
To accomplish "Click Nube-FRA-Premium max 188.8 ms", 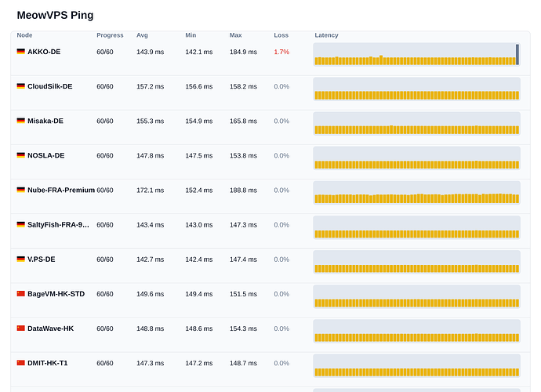I will [243, 191].
